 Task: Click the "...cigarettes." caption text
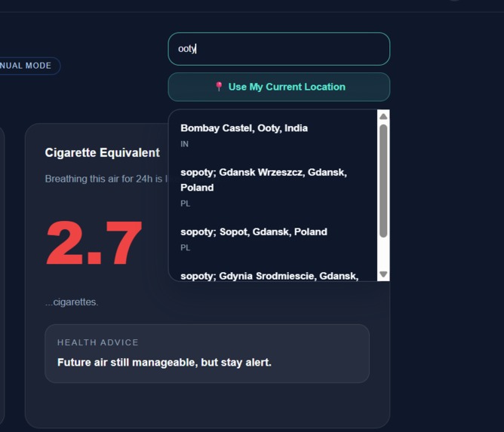coord(72,302)
